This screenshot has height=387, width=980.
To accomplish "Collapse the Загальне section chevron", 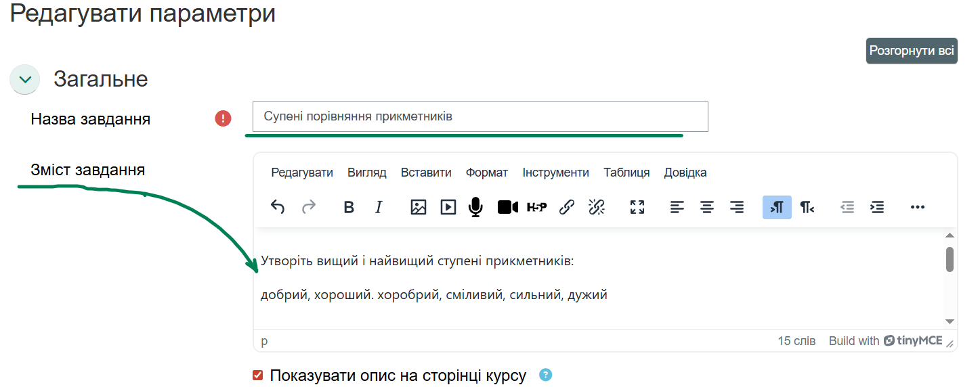I will click(x=25, y=79).
